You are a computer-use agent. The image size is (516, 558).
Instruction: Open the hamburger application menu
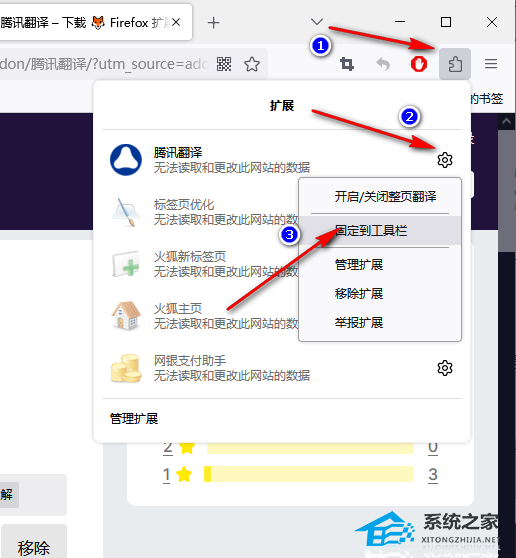click(491, 64)
